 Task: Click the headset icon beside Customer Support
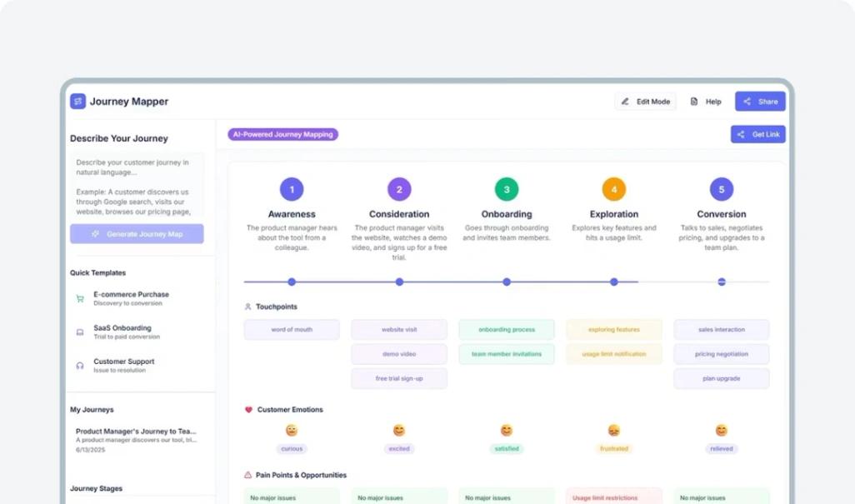tap(80, 366)
